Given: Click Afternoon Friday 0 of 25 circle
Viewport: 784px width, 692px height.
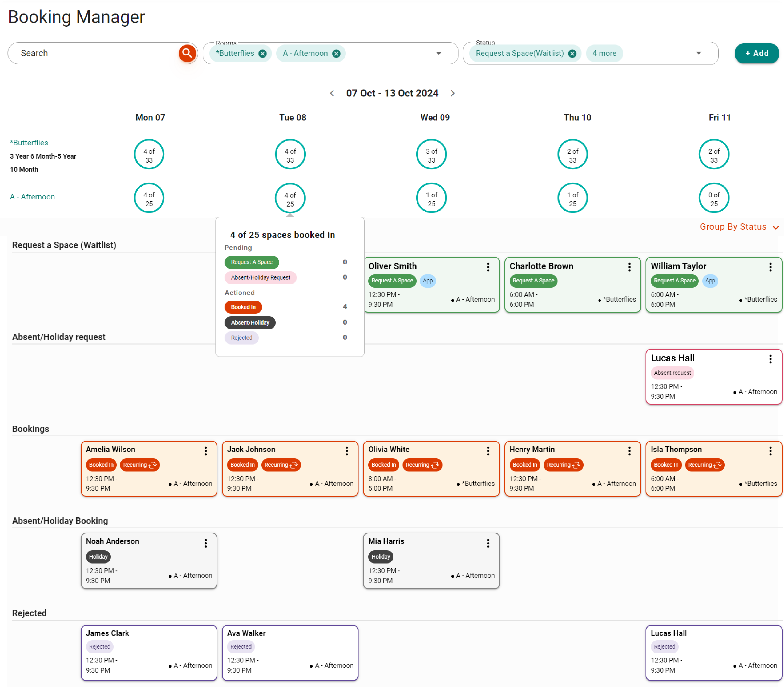Looking at the screenshot, I should 714,198.
